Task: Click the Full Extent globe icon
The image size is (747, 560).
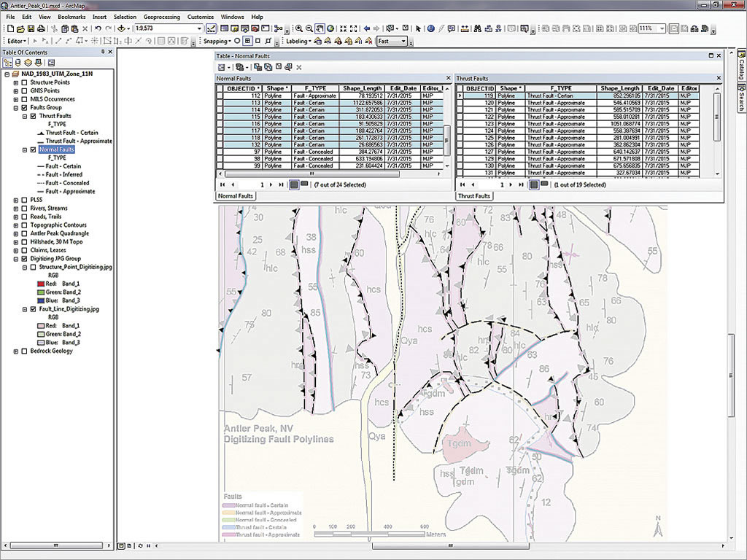Action: coord(330,28)
